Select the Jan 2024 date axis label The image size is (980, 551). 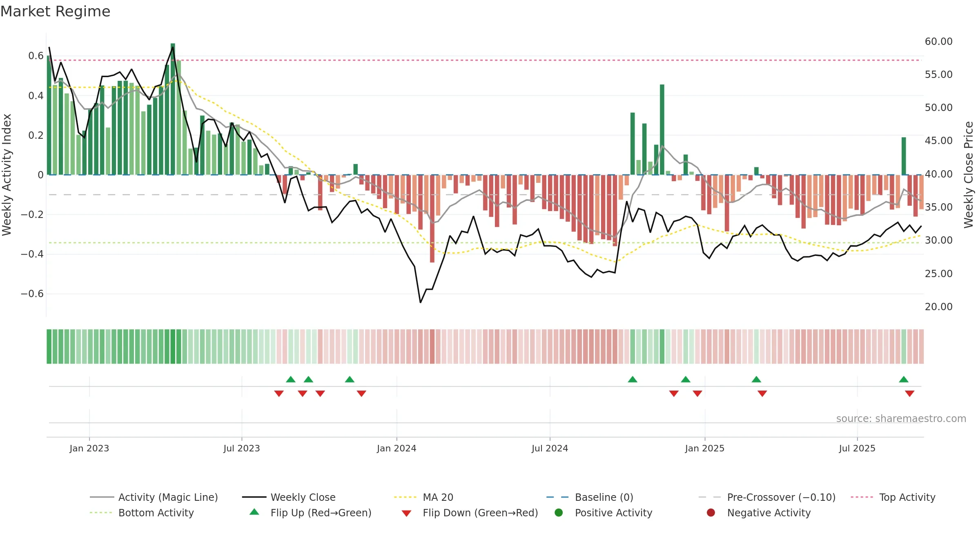[396, 448]
